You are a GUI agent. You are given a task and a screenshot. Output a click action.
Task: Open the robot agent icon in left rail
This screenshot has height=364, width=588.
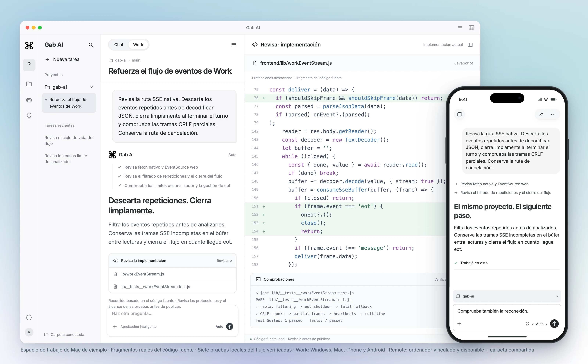click(29, 100)
